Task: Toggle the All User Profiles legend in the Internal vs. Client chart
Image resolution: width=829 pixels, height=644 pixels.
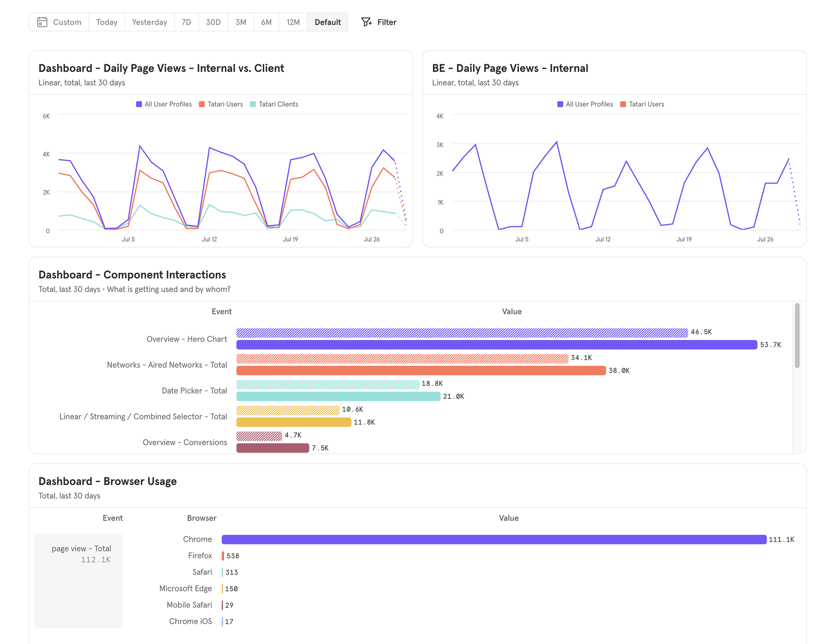Action: tap(164, 104)
